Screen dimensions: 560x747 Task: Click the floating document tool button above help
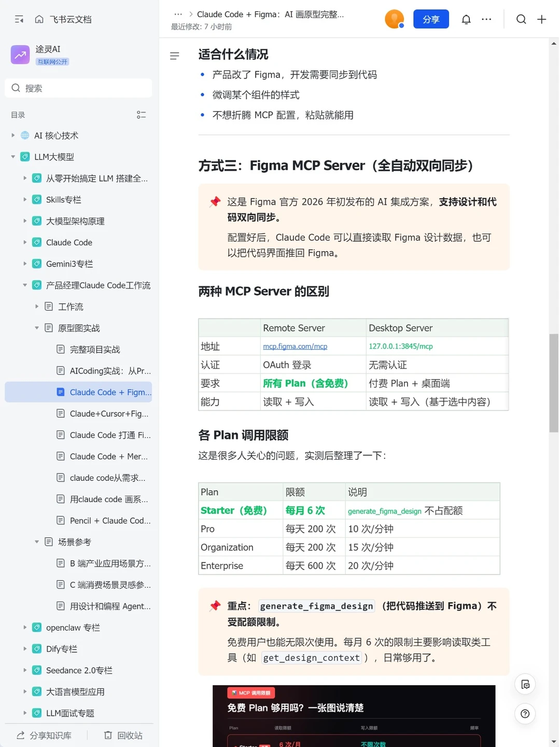point(525,684)
